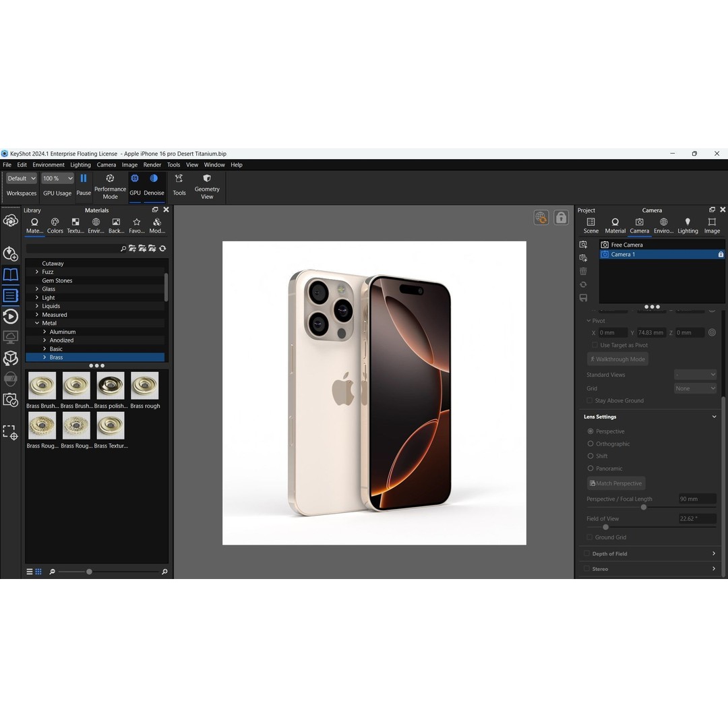728x728 pixels.
Task: Enable the Stereo checkbox
Action: click(x=586, y=569)
